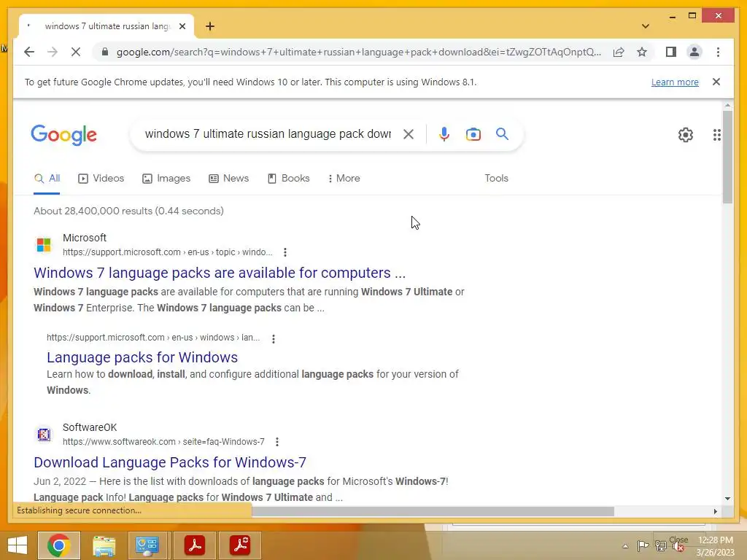Start voice search with microphone
This screenshot has height=560, width=747.
tap(444, 134)
